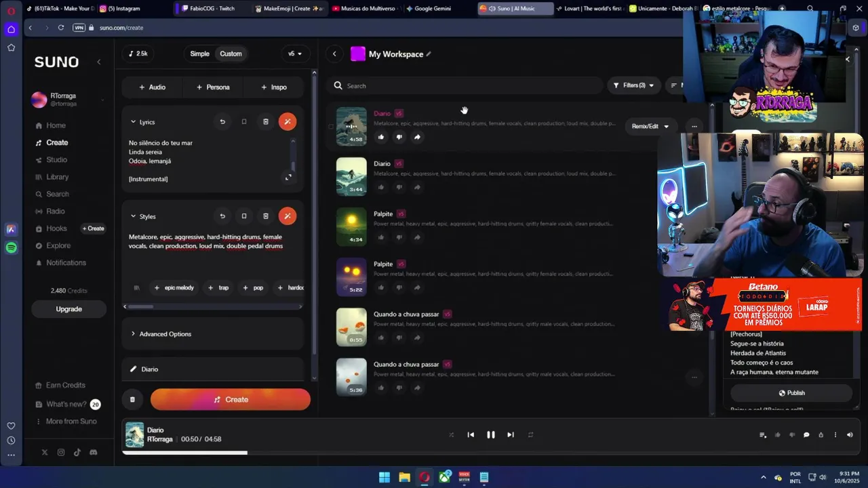Add a Persona
Image resolution: width=868 pixels, height=488 pixels.
(x=213, y=87)
